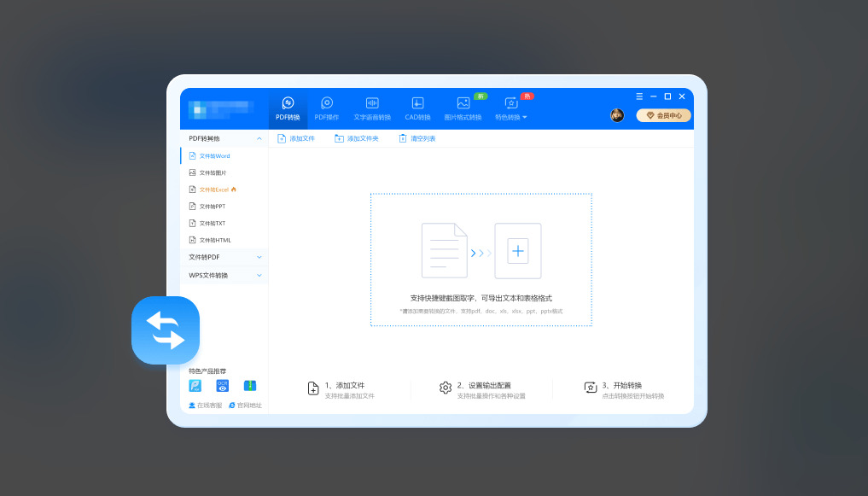Image resolution: width=868 pixels, height=496 pixels.
Task: Open the PDF editor recommended product icon
Action: tap(195, 386)
